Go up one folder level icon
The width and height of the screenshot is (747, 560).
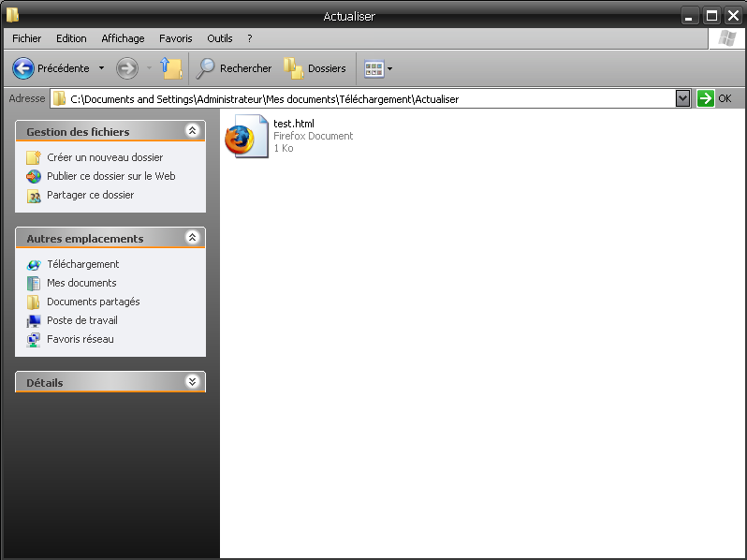tap(170, 68)
